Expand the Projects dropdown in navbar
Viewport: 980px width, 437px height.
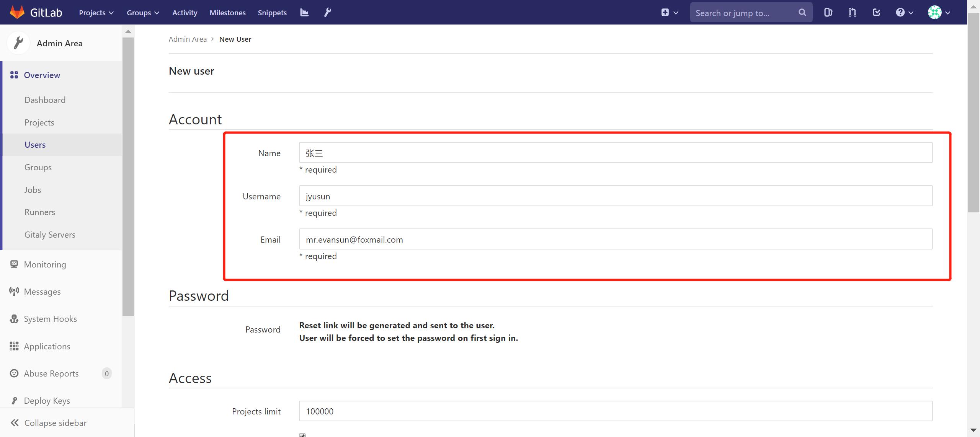coord(96,13)
